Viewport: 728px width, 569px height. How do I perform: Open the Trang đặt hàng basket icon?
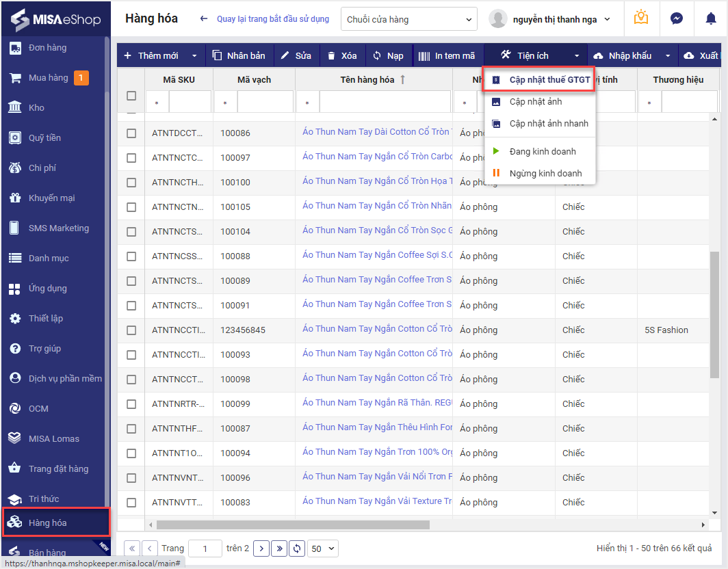click(15, 468)
